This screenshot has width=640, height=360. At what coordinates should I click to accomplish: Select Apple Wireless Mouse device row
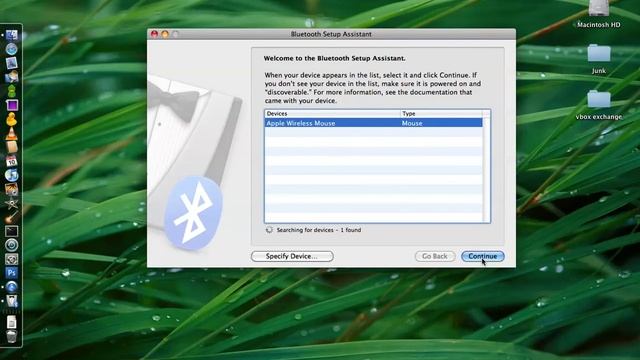[x=373, y=123]
